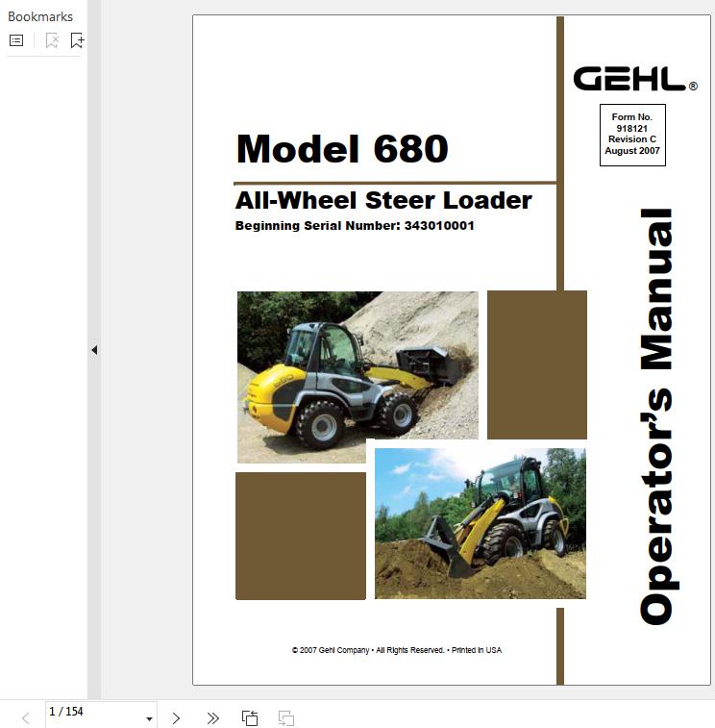Open the page number dropdown

point(149,718)
